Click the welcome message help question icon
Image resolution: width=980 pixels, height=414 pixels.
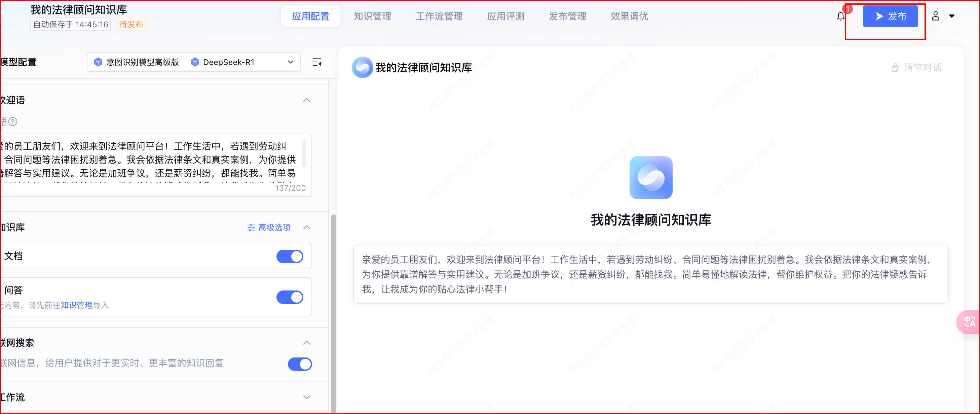click(13, 122)
